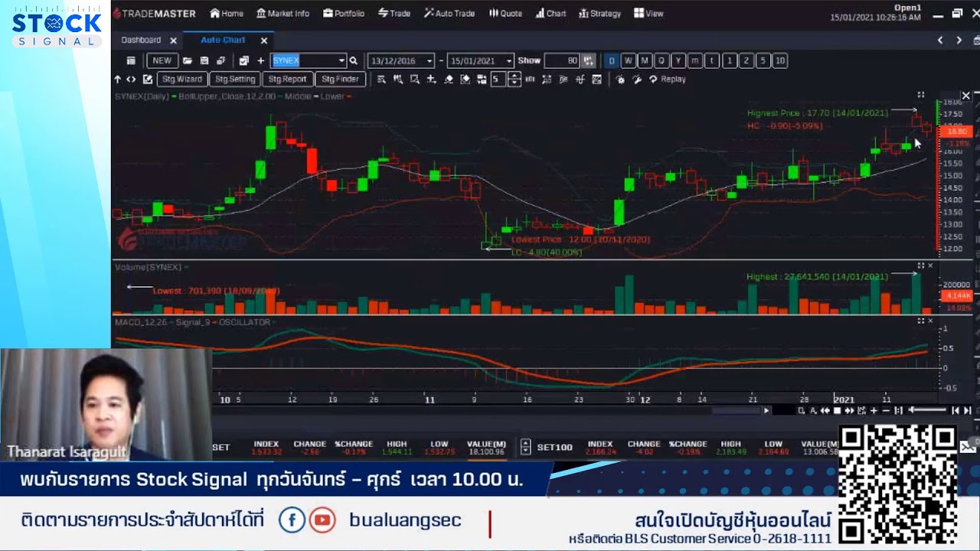Close the Auto Chart tab
Viewport: 980px width, 551px height.
tap(264, 41)
